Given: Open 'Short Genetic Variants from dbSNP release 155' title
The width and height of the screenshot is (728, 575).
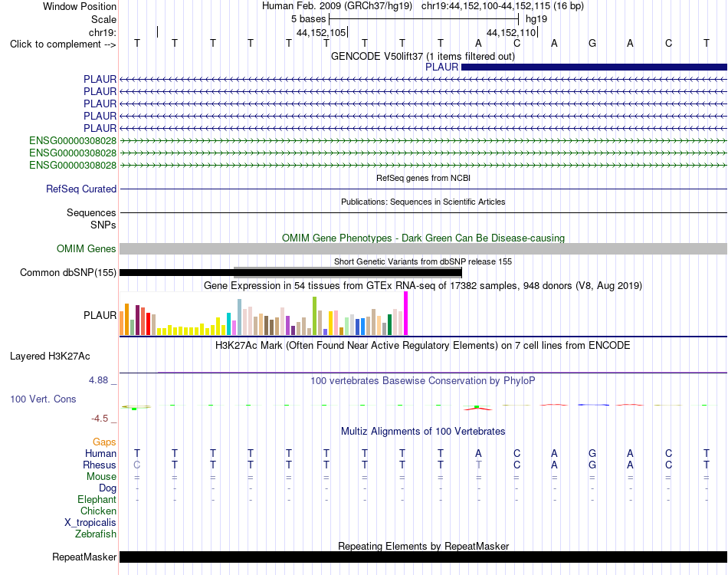Looking at the screenshot, I should (423, 261).
